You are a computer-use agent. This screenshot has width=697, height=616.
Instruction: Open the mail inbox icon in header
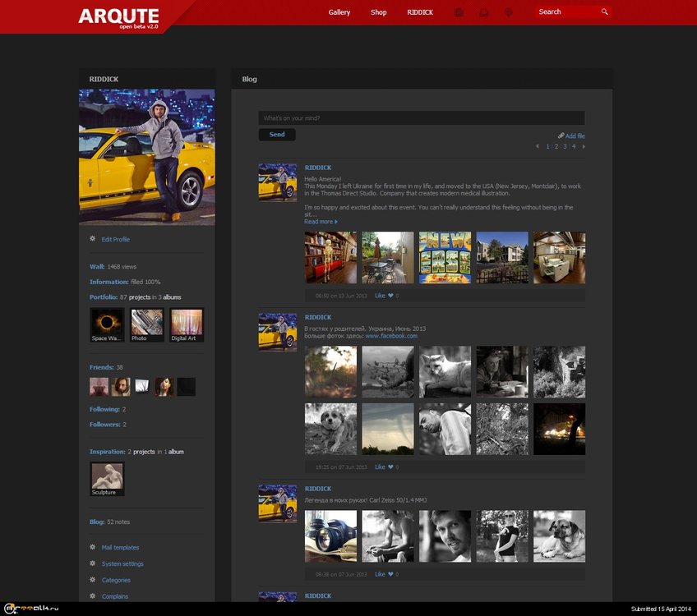(x=484, y=12)
